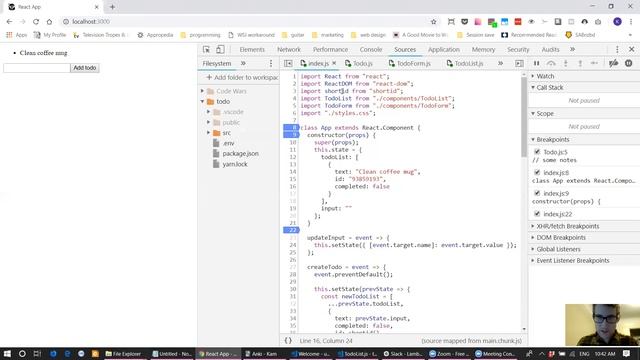The height and width of the screenshot is (360, 640).
Task: Click the localhost address bar
Action: [245, 22]
